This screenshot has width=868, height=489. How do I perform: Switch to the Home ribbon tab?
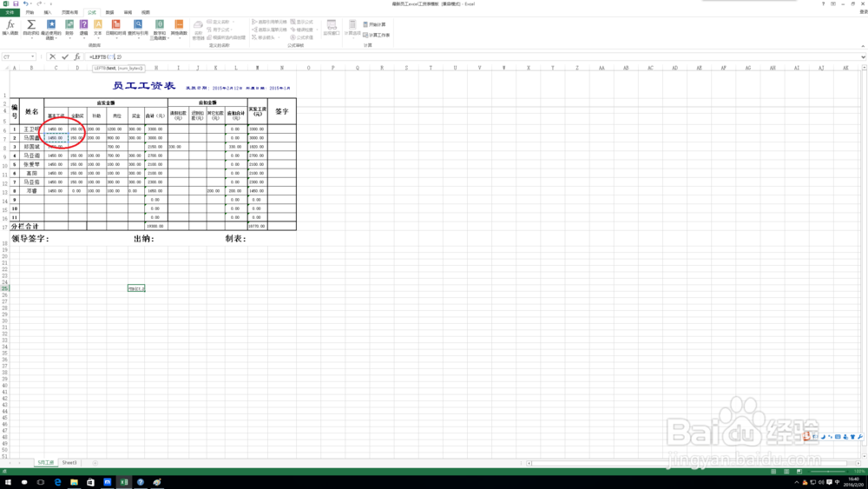[30, 12]
